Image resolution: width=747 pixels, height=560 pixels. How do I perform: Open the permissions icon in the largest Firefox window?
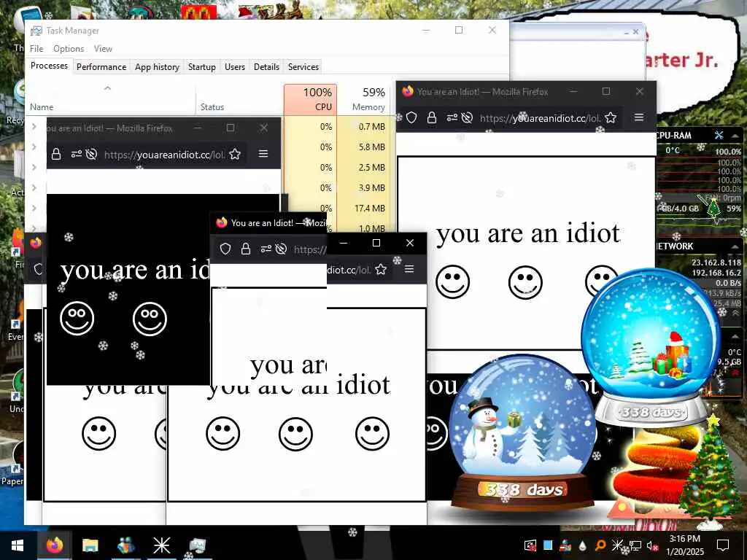pos(452,117)
